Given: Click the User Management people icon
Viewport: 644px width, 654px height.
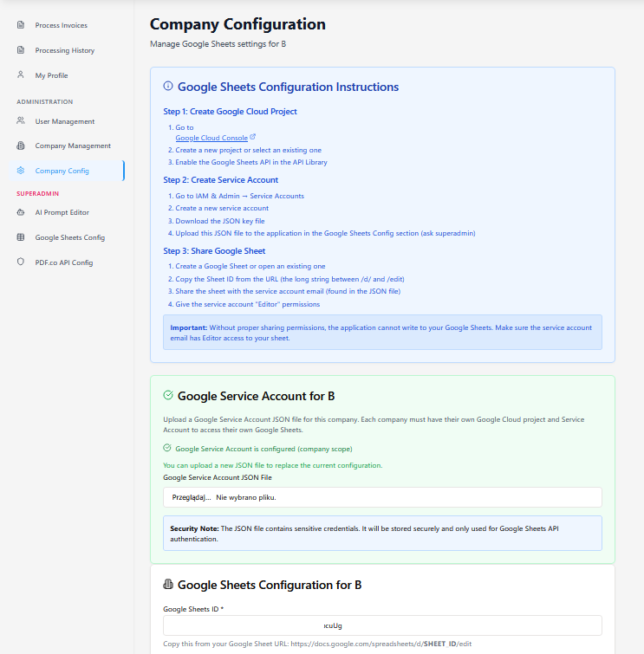Looking at the screenshot, I should [21, 121].
